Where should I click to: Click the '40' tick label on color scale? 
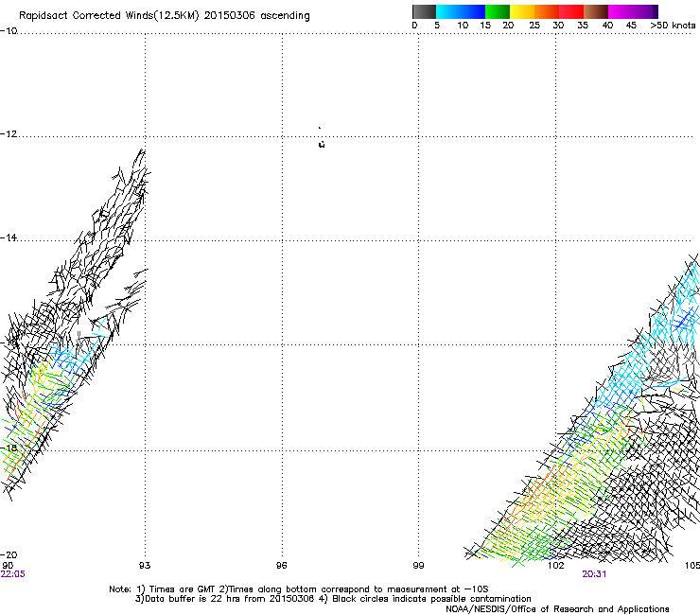tap(607, 26)
